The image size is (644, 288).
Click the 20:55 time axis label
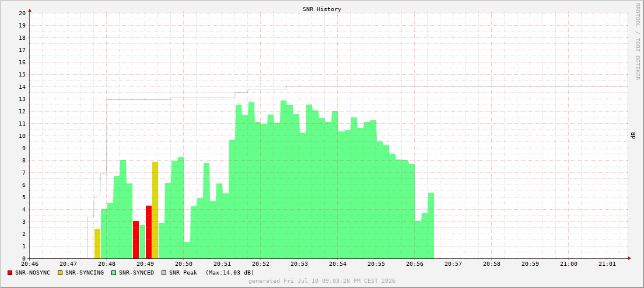[376, 263]
